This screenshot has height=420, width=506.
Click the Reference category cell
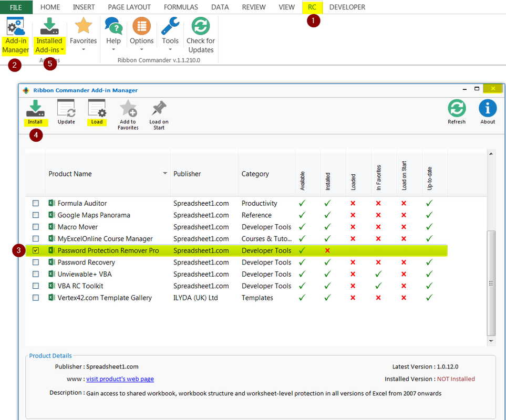click(x=256, y=215)
